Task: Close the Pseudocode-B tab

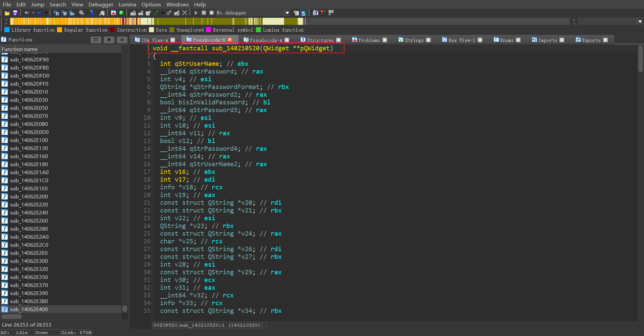Action: coord(230,40)
